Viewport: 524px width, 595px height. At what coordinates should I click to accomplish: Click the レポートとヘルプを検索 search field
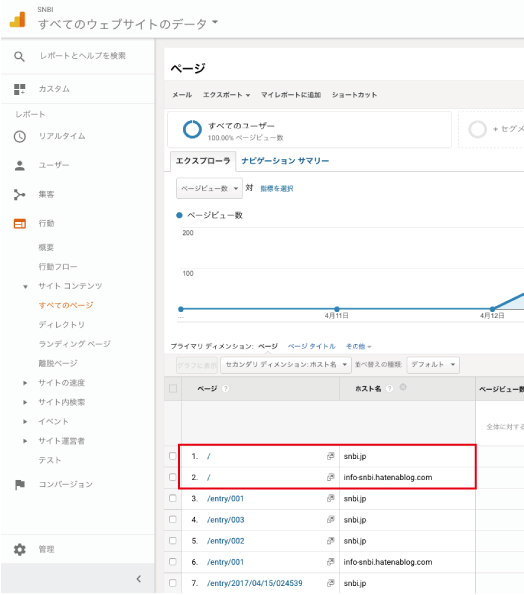click(83, 56)
